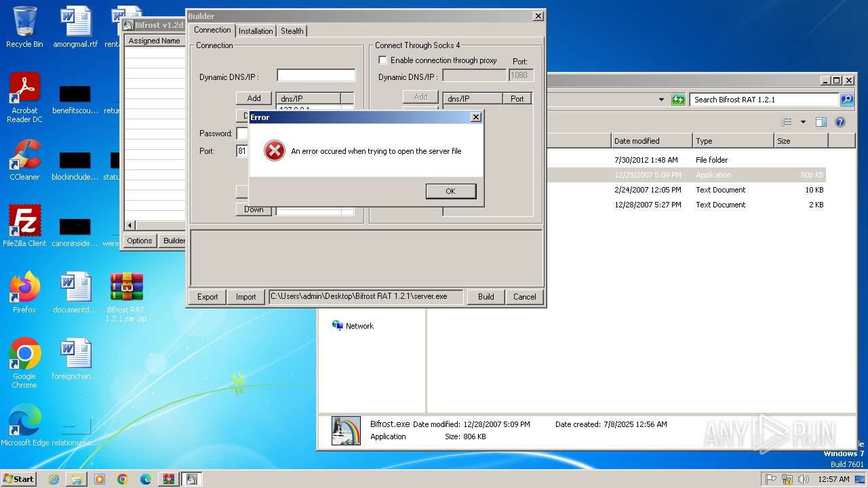Switch to the Stealth tab in Builder
The width and height of the screenshot is (868, 488).
point(292,31)
